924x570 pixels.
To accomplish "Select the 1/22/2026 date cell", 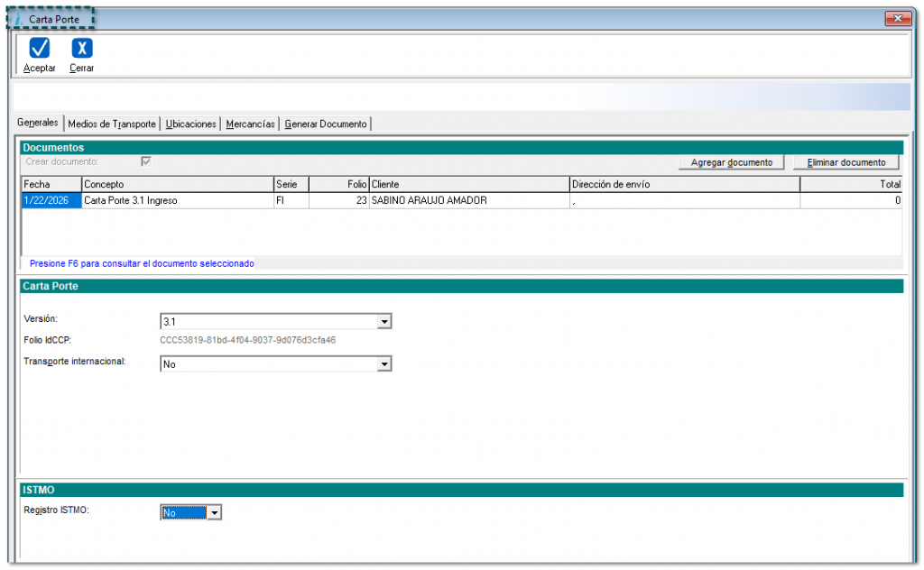I will click(x=51, y=201).
